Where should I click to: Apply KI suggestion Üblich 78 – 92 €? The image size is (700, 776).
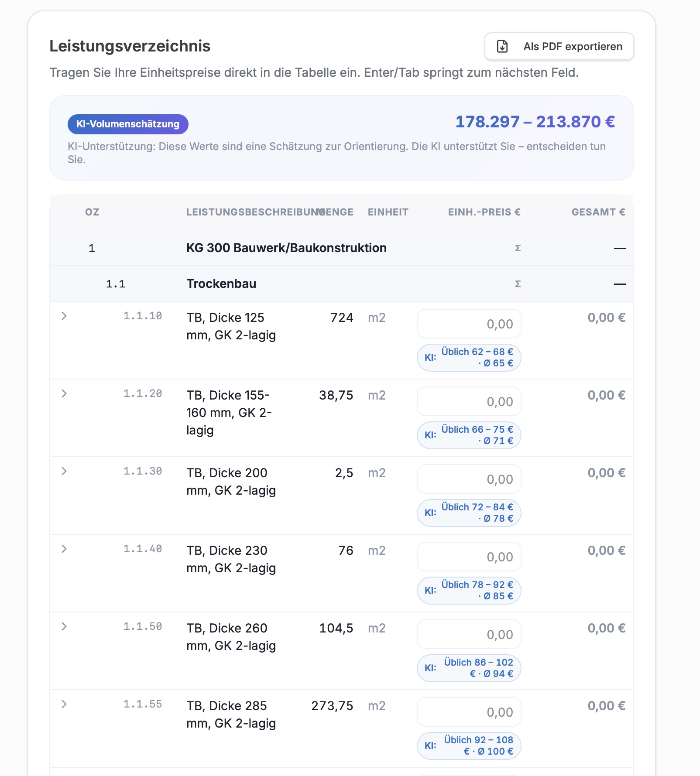point(469,591)
